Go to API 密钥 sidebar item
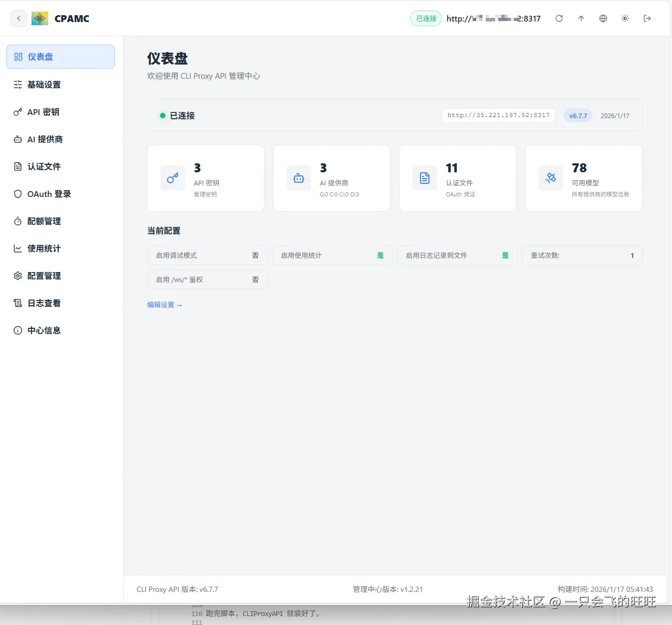Screen dimensions: 672x625 60,112
